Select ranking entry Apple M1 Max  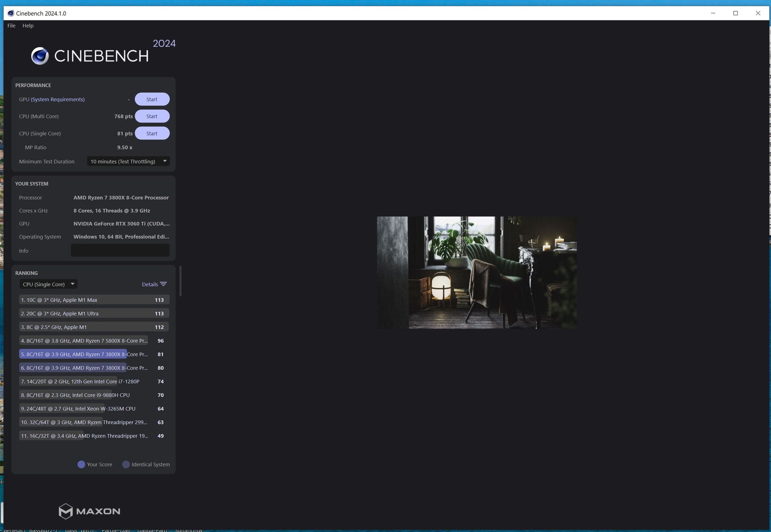[x=94, y=300]
